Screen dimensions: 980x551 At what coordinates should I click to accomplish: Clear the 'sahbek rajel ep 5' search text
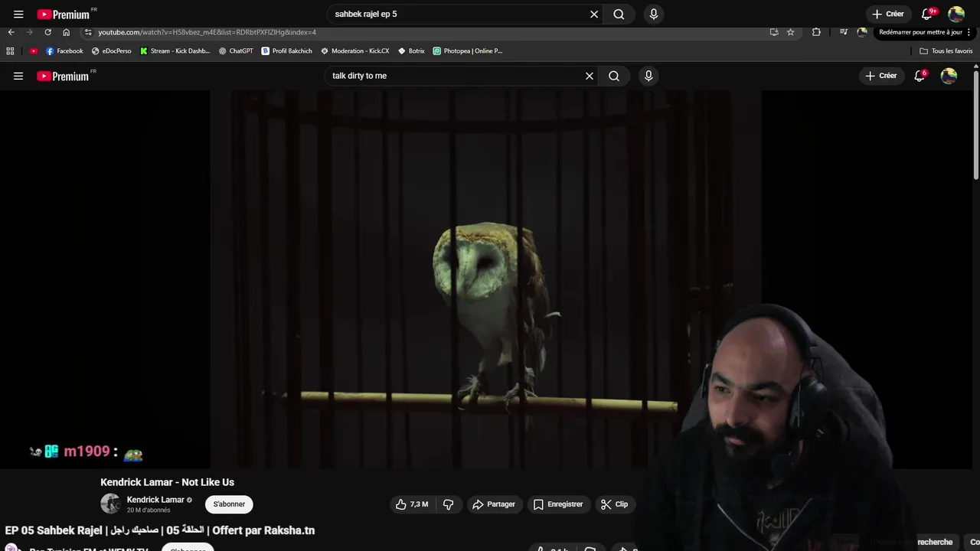[x=594, y=14]
